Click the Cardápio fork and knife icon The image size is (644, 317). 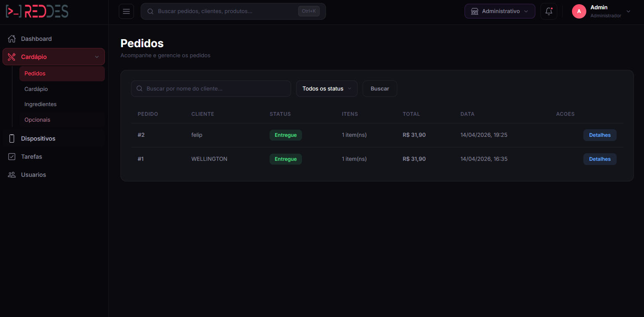click(12, 57)
